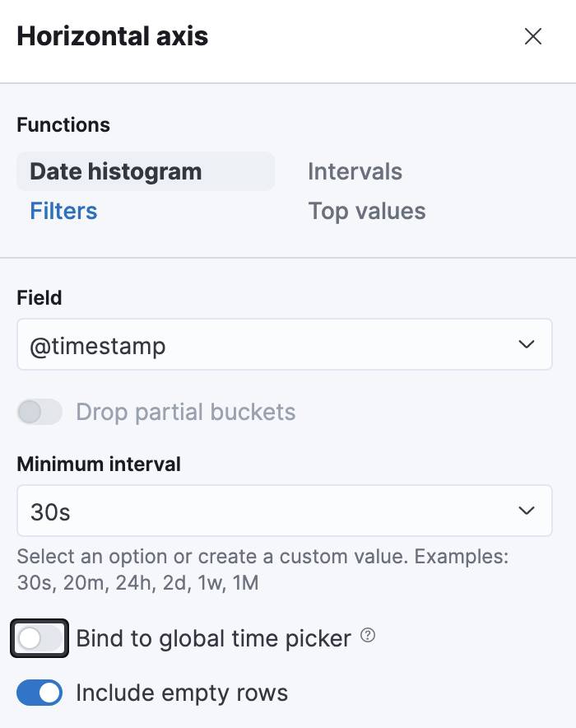Image resolution: width=576 pixels, height=728 pixels.
Task: Click the "Horizontal axis" panel title
Action: 113,36
